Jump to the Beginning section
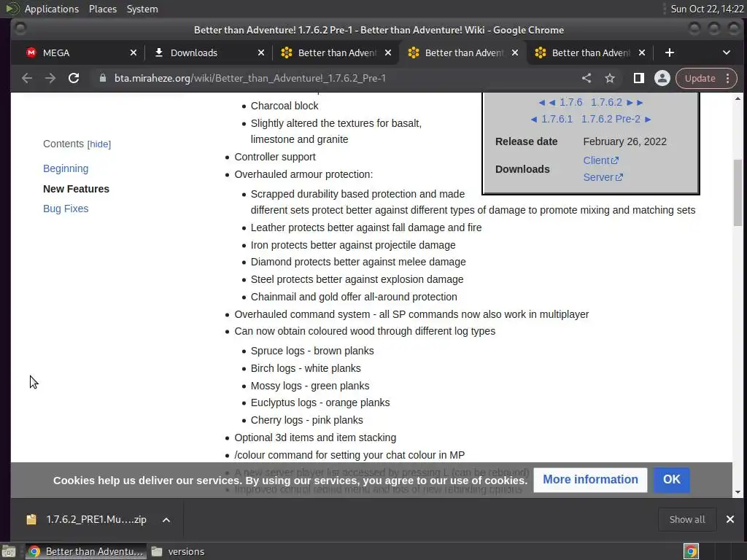The width and height of the screenshot is (747, 560). point(66,168)
